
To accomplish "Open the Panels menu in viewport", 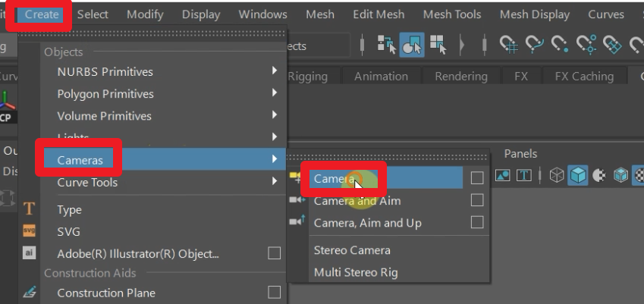I will click(520, 154).
